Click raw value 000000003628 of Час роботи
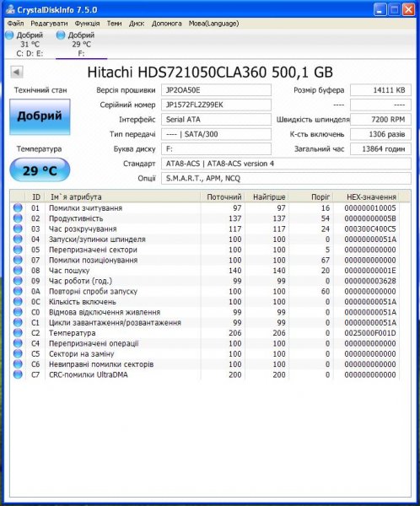This screenshot has width=420, height=506. tap(370, 281)
